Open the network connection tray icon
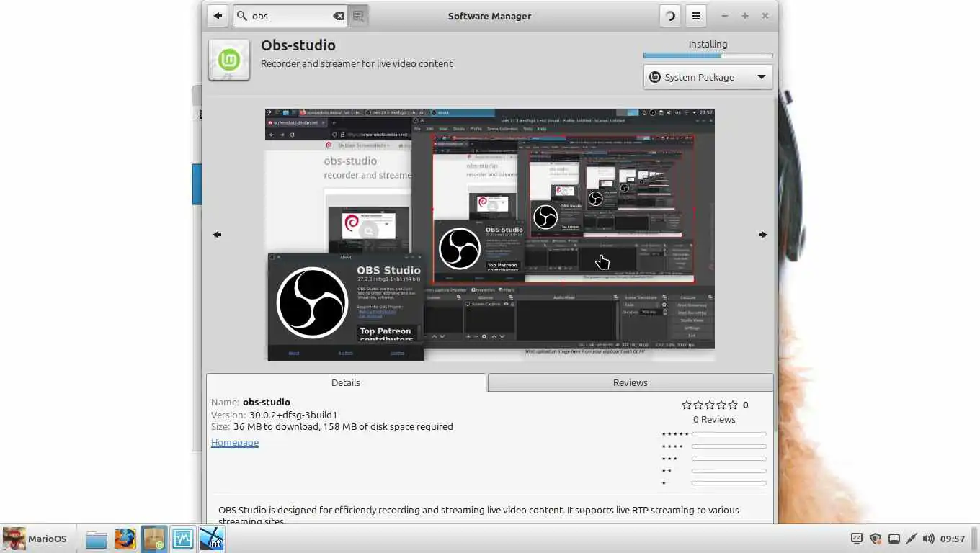This screenshot has height=553, width=980. (912, 539)
